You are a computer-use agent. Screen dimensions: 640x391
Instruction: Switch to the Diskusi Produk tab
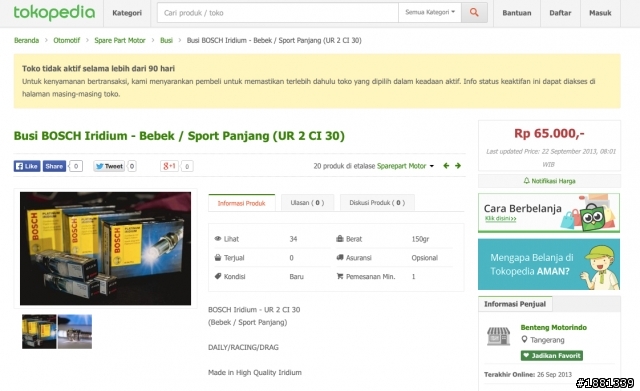377,203
